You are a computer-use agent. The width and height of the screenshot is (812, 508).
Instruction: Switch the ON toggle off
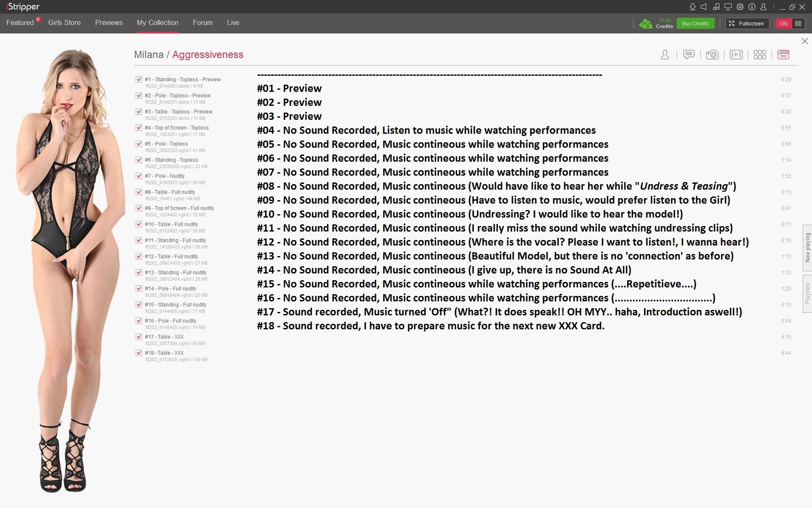click(789, 24)
